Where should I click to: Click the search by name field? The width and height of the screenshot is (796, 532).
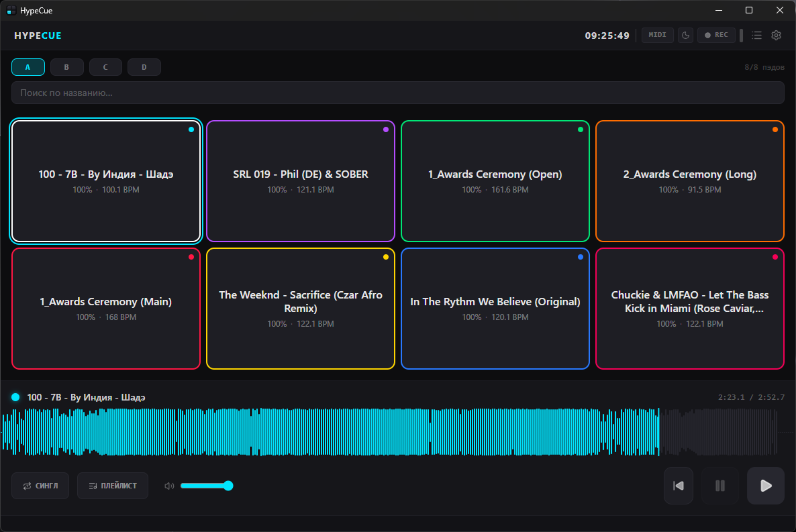397,93
